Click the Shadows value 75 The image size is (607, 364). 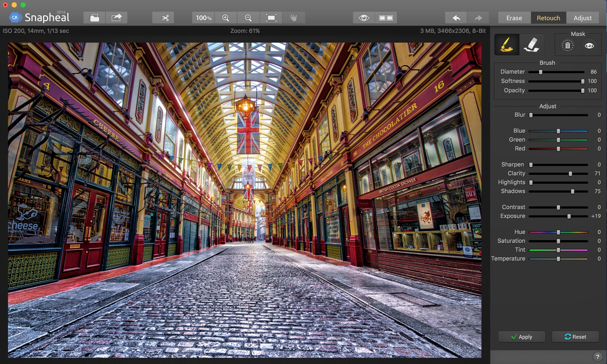[598, 191]
